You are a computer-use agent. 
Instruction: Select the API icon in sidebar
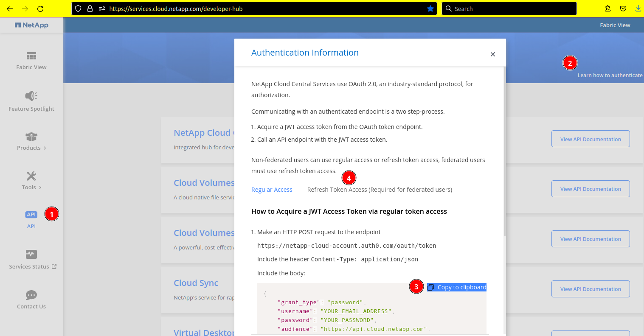(x=31, y=215)
